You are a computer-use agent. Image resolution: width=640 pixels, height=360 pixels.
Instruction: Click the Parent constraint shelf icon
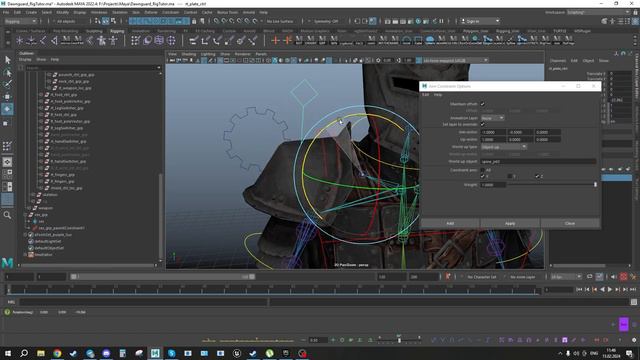click(x=193, y=40)
